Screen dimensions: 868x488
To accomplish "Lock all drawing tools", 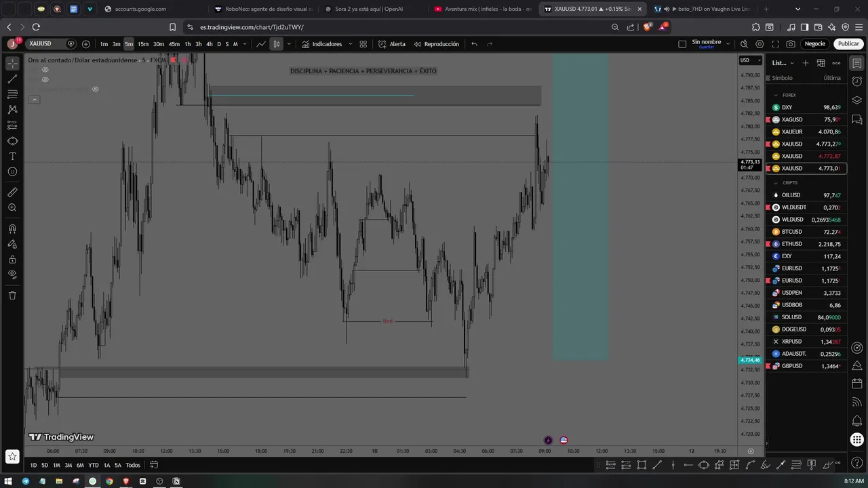I will click(x=12, y=260).
